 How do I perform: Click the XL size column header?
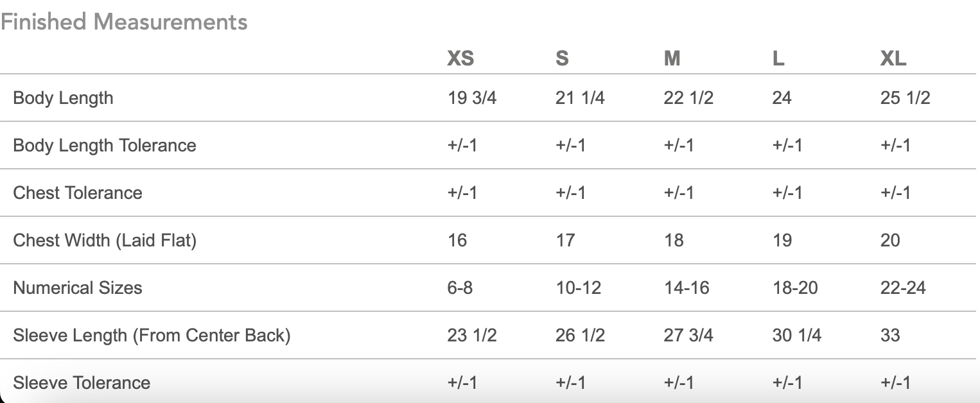(893, 58)
